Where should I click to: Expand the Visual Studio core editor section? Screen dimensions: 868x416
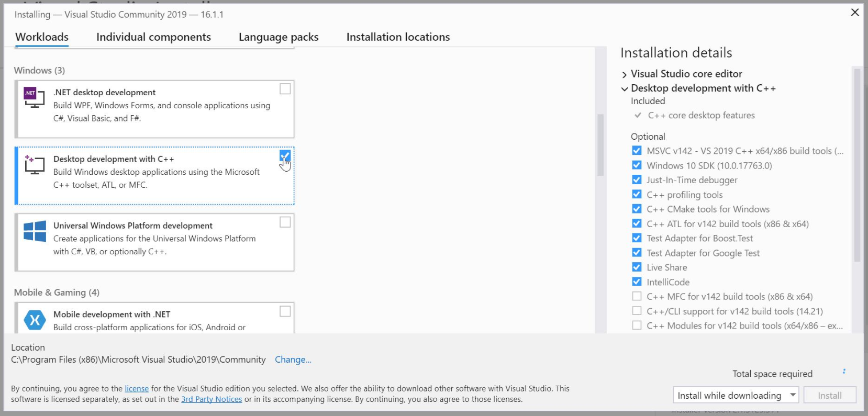click(624, 75)
